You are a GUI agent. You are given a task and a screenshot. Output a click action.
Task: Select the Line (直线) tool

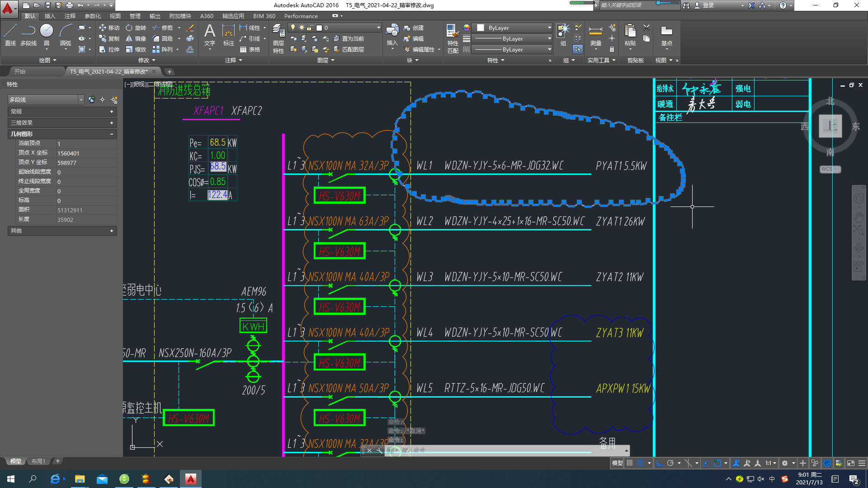tap(10, 35)
